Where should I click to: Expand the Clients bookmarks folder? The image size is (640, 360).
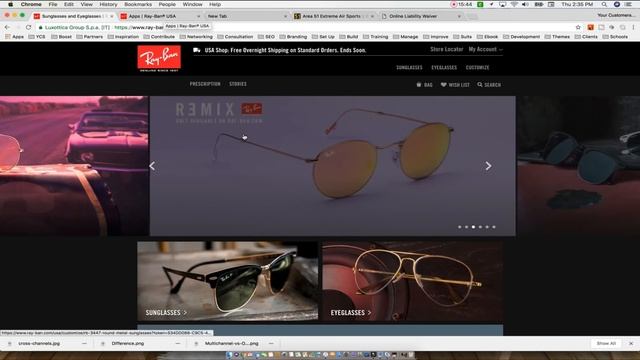(x=586, y=37)
